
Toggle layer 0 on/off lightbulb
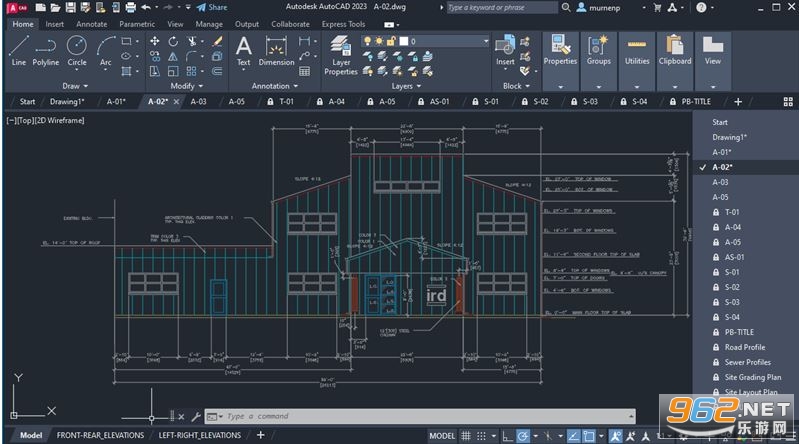[x=367, y=41]
